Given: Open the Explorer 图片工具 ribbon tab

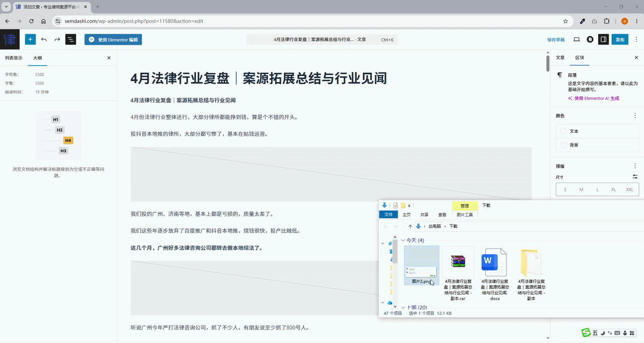Looking at the screenshot, I should click(465, 214).
